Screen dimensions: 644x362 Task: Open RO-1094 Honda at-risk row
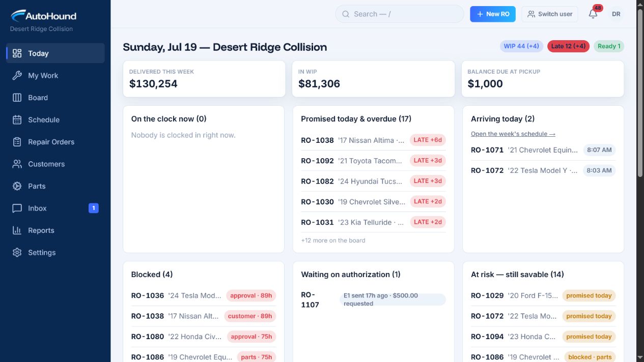point(543,337)
